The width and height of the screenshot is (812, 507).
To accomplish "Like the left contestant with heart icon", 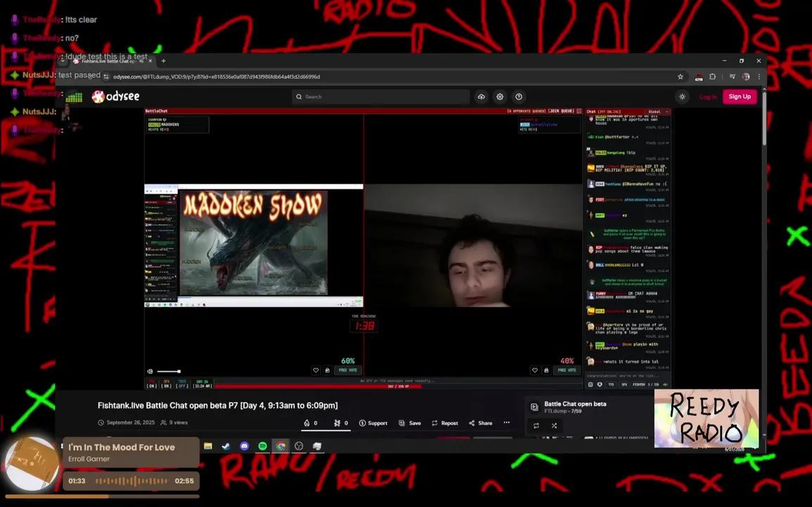I will (x=315, y=370).
